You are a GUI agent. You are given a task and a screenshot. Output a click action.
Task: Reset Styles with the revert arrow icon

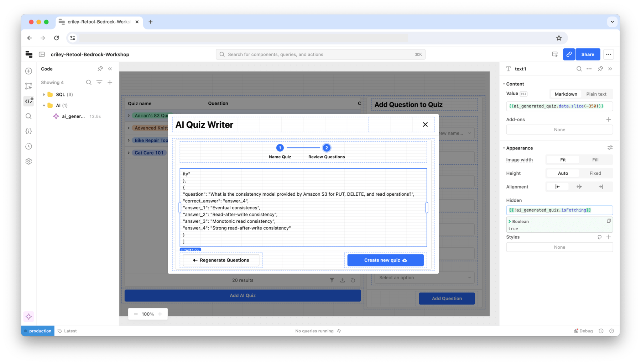click(600, 237)
